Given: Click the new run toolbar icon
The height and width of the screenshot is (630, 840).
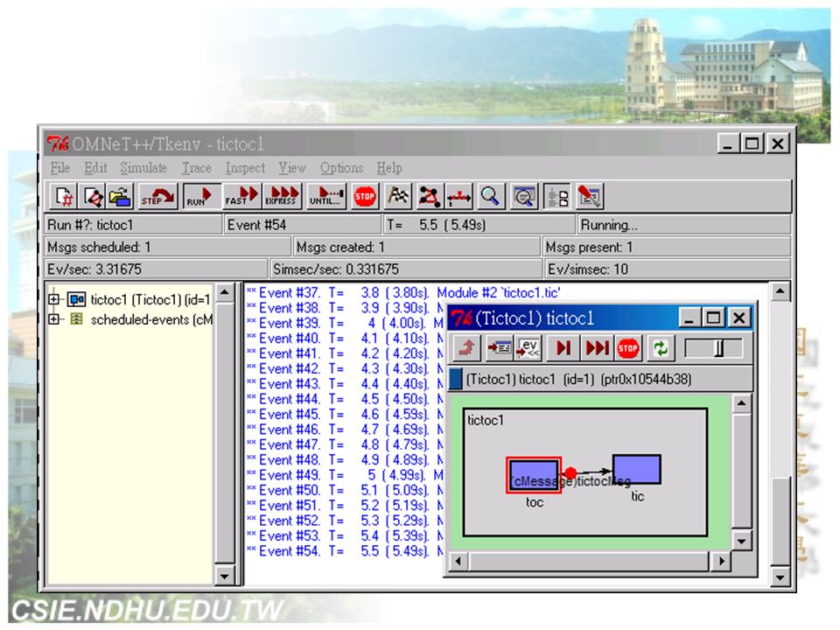Looking at the screenshot, I should (64, 197).
